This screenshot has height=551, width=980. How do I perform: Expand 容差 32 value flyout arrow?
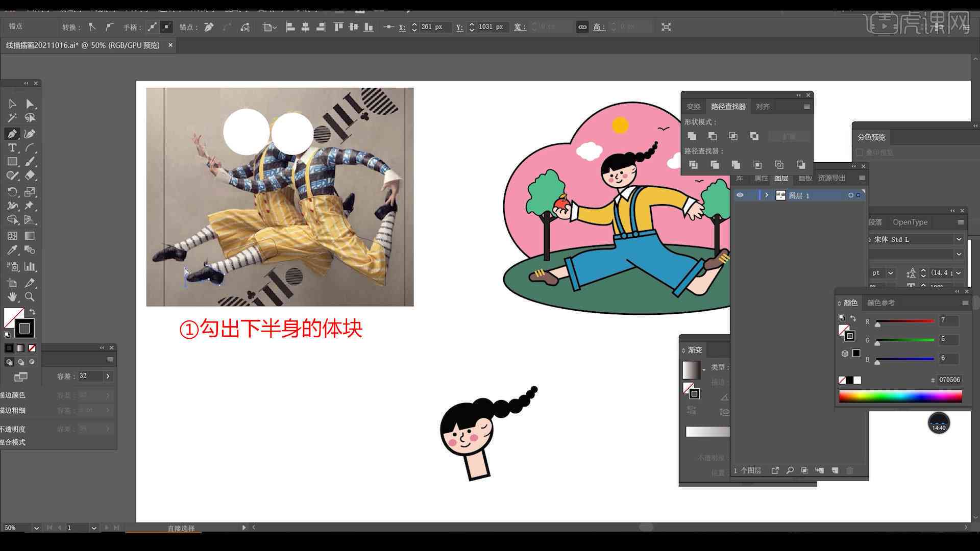pyautogui.click(x=108, y=376)
